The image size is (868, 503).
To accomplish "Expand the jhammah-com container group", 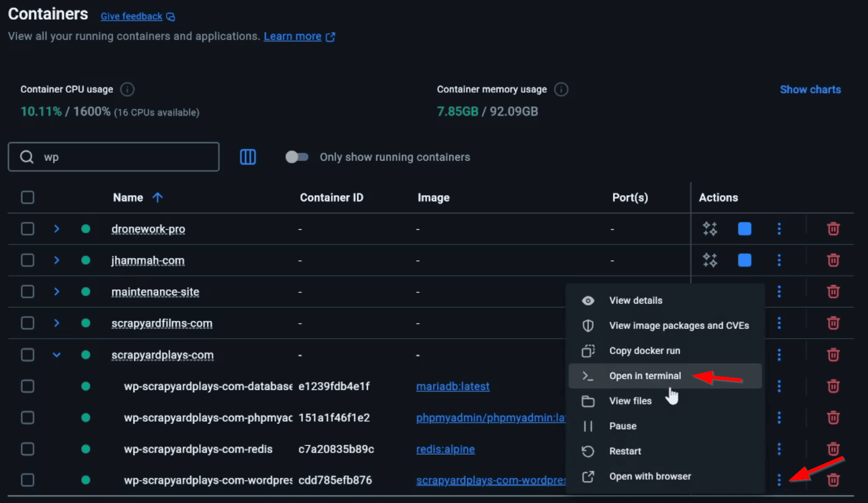I will [57, 260].
